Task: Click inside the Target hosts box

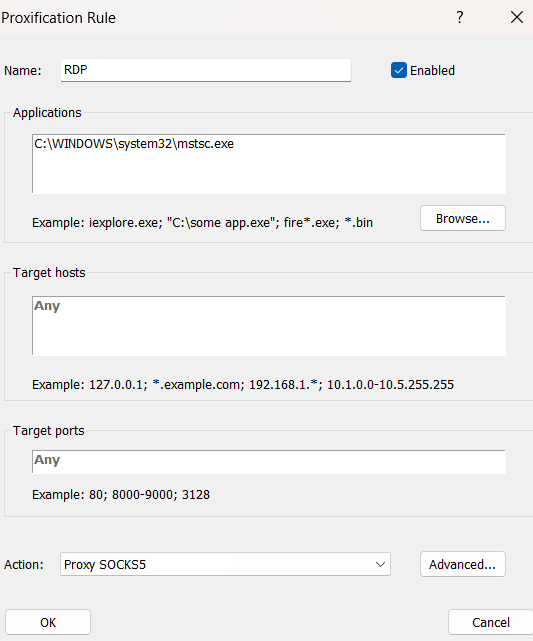Action: 269,326
